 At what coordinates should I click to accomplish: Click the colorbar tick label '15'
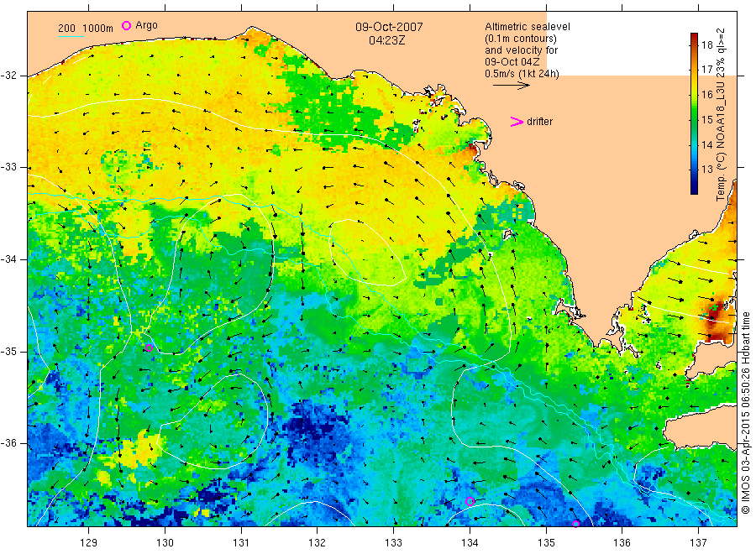pyautogui.click(x=706, y=119)
